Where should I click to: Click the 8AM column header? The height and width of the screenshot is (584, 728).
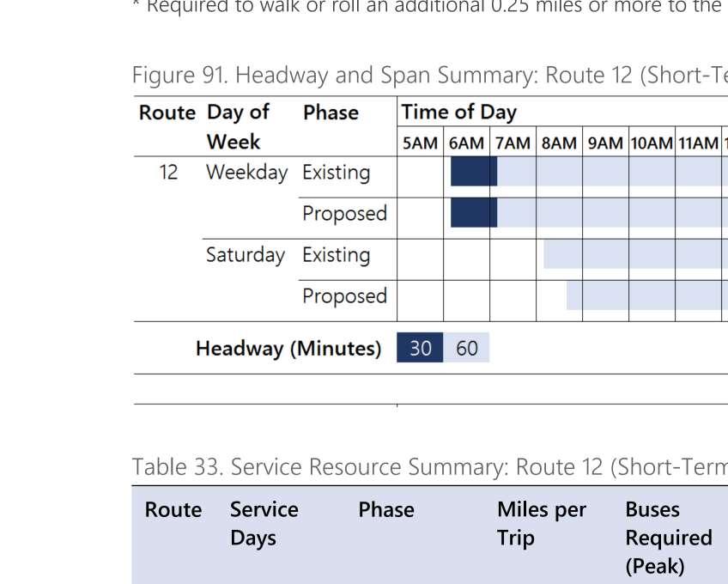tap(560, 143)
